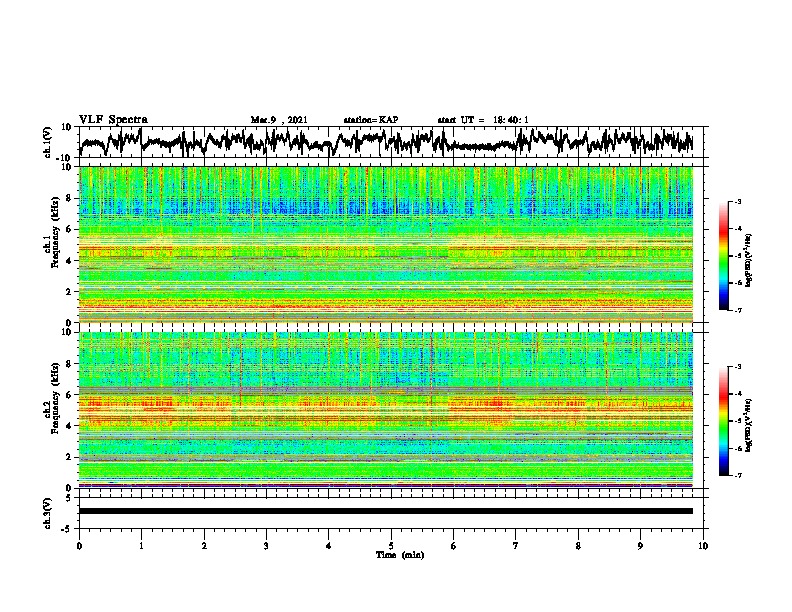Screen dimensions: 792x612
Task: Click the "-7" label on ch.2 color bar
Action: pos(738,476)
